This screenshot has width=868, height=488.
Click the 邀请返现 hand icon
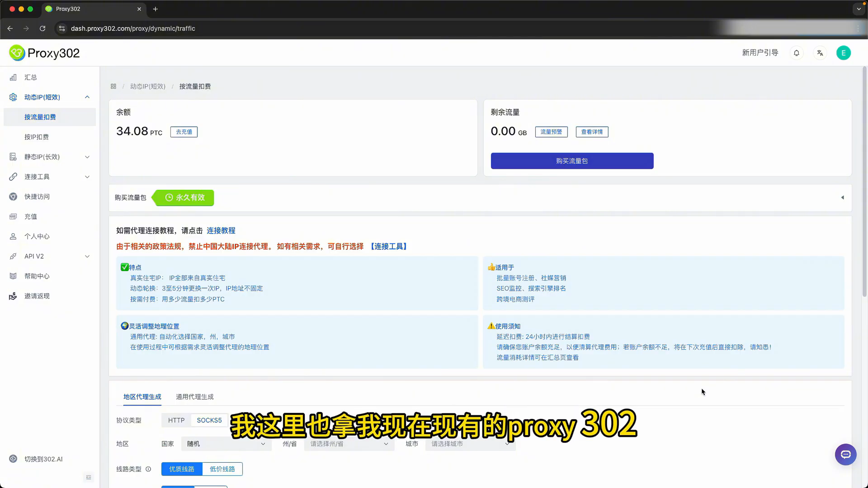13,296
